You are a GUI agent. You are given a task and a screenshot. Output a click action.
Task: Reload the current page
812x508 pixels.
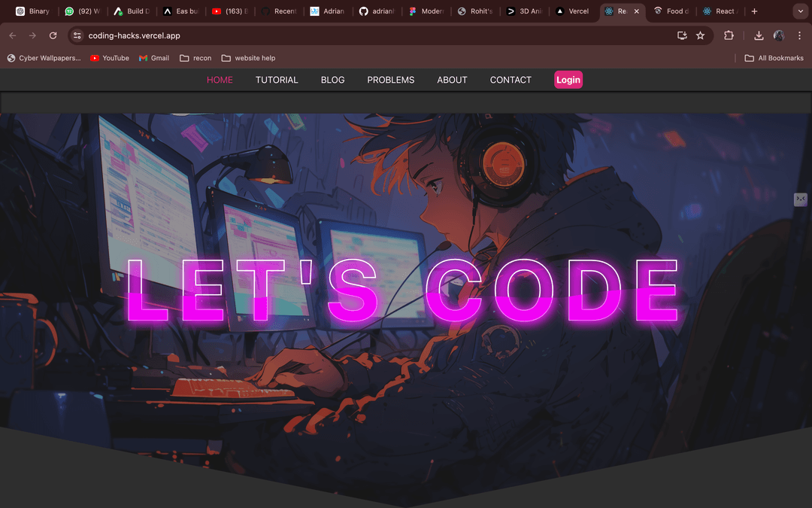(53, 35)
